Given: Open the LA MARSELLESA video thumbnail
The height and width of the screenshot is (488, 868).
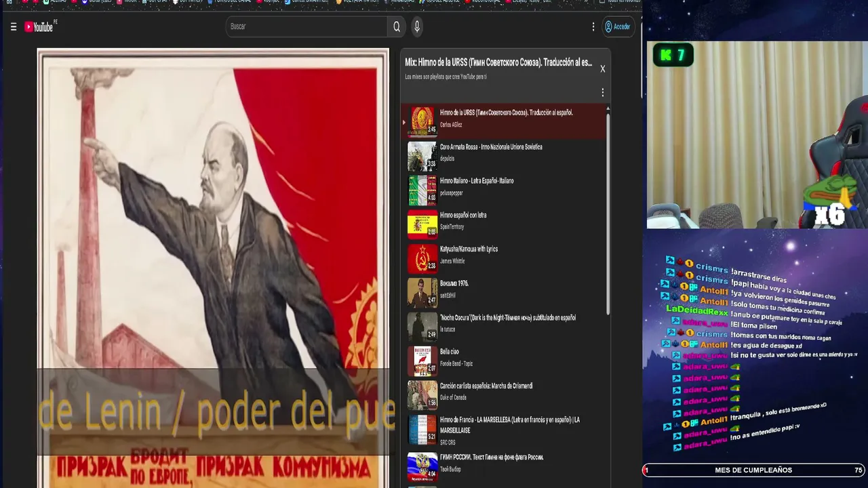Looking at the screenshot, I should [x=422, y=428].
